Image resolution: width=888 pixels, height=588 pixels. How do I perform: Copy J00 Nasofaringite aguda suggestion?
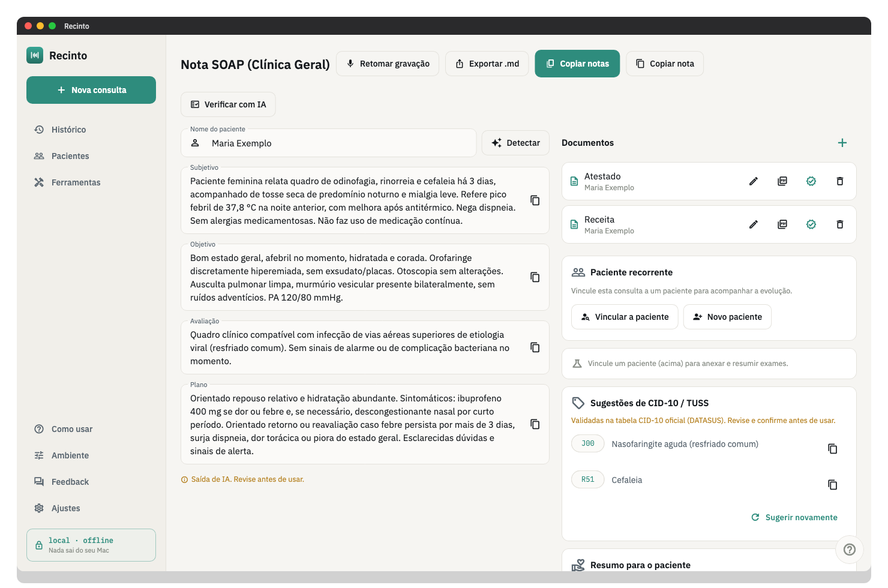(x=833, y=449)
